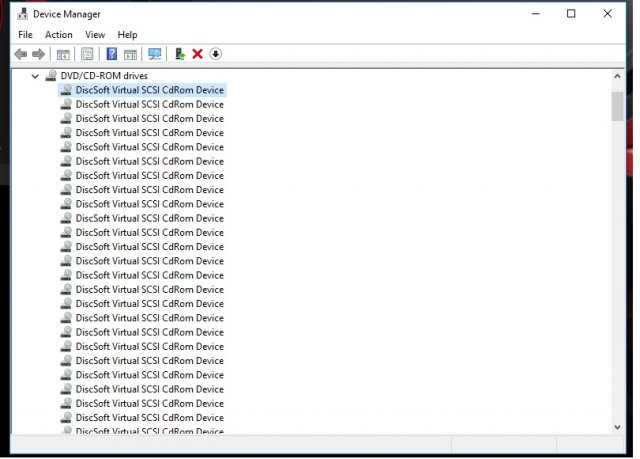
Task: Update driver using the green arrow icon
Action: click(x=180, y=54)
